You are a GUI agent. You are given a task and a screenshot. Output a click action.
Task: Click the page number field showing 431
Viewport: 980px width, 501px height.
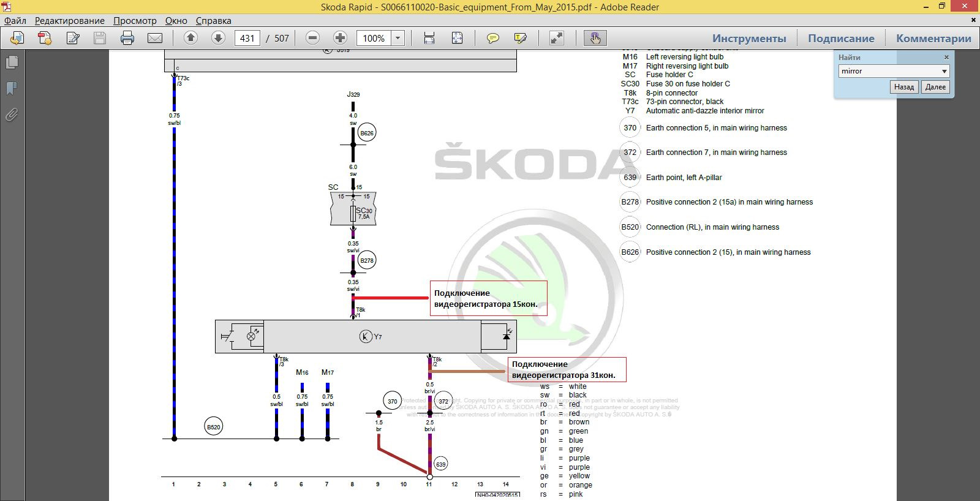click(247, 38)
